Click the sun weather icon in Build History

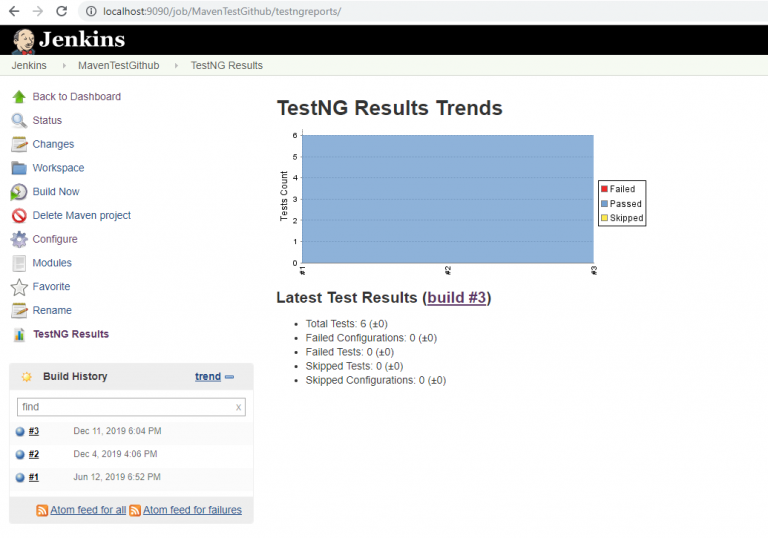pos(26,376)
